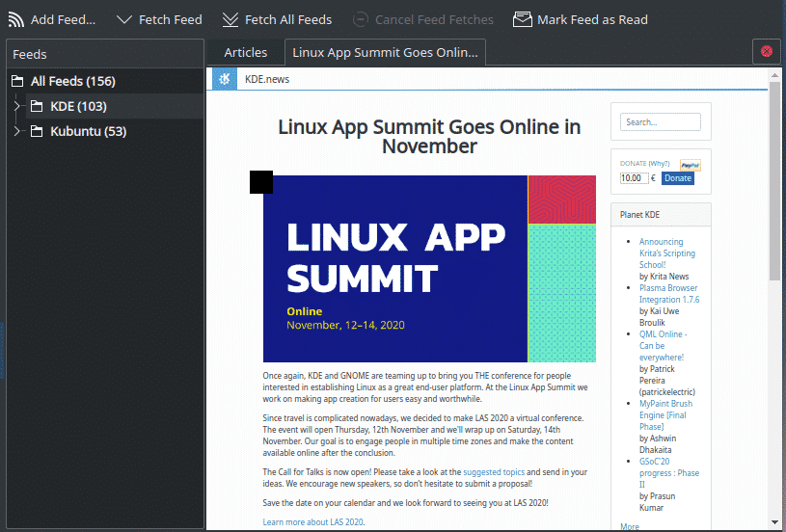Switch to the Articles tab

(x=246, y=53)
